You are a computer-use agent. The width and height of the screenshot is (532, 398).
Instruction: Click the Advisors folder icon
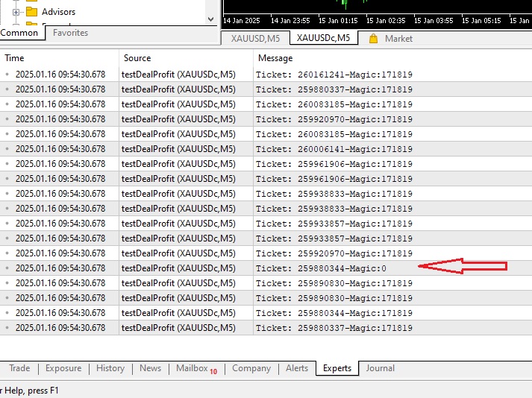tap(31, 12)
